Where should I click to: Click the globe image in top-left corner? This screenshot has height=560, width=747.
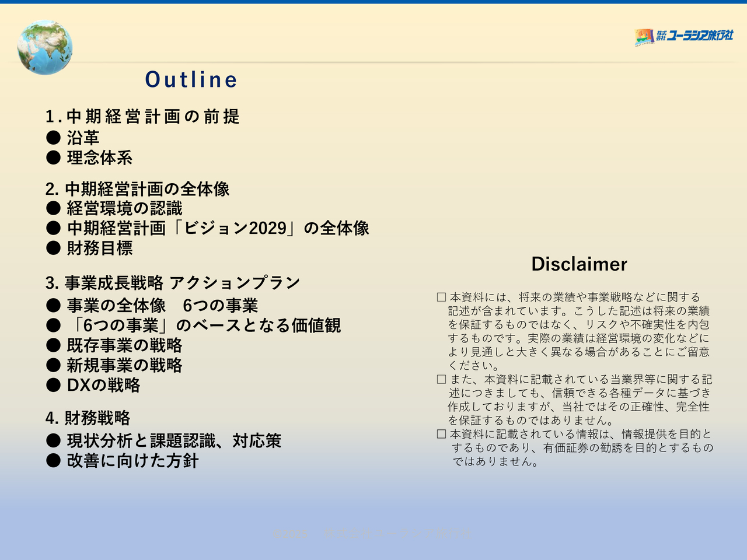tap(45, 47)
